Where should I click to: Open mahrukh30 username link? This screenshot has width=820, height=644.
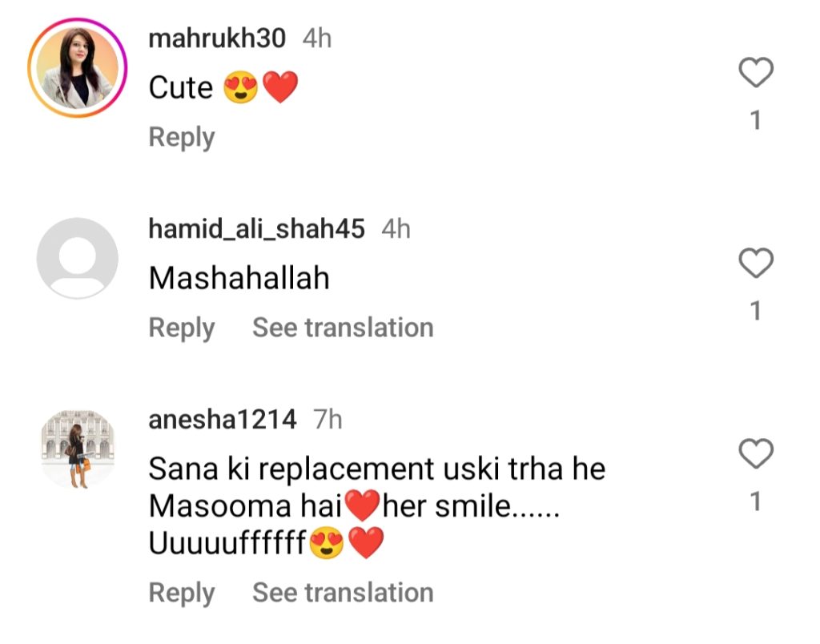(217, 38)
